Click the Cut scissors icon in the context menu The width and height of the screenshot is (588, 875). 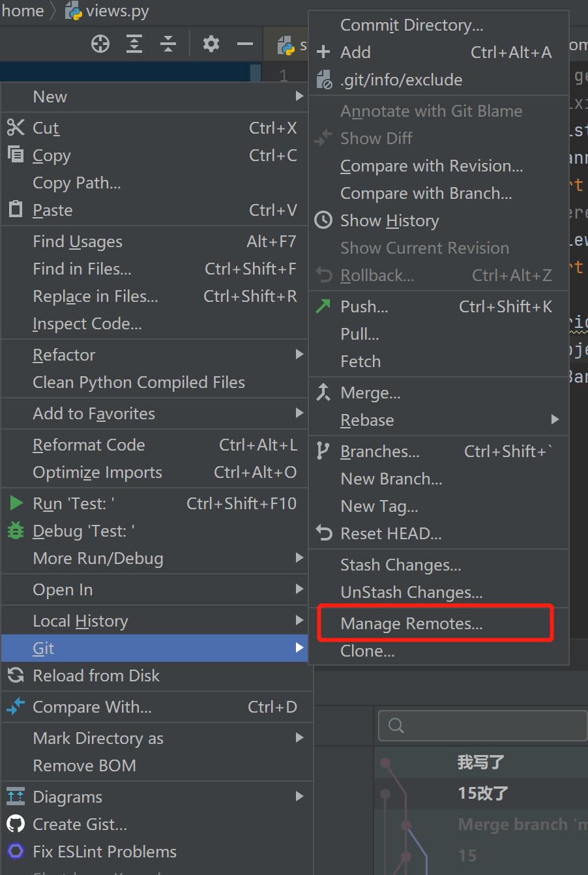[x=16, y=128]
